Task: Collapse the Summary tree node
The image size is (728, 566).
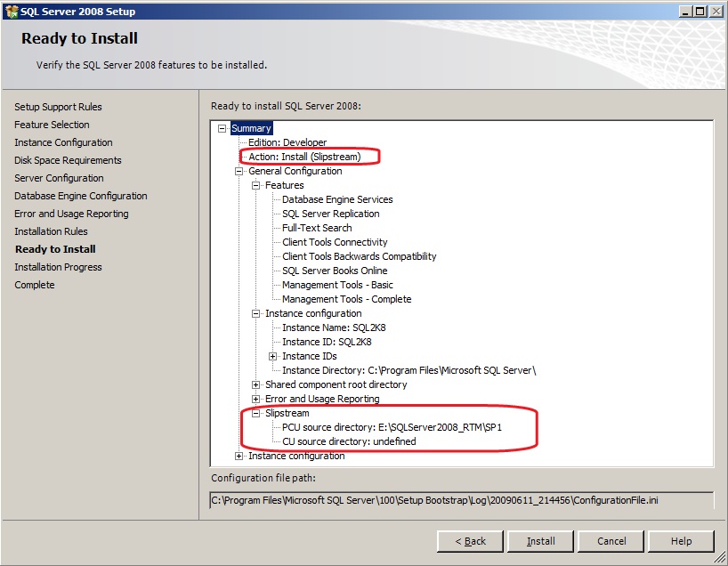Action: point(222,128)
